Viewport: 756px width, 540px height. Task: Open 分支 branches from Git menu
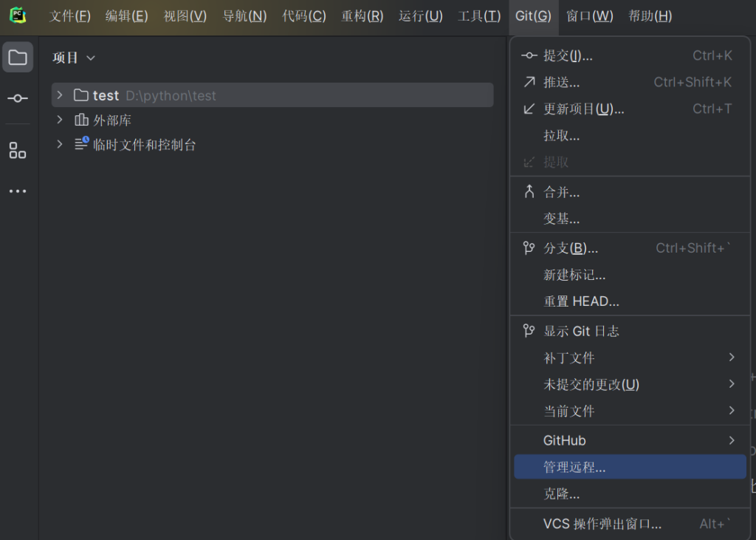click(x=570, y=248)
